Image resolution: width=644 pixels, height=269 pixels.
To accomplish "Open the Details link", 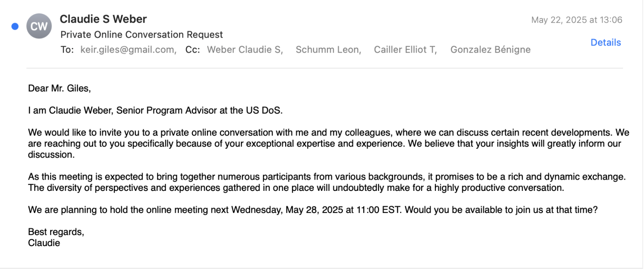I will (x=606, y=42).
